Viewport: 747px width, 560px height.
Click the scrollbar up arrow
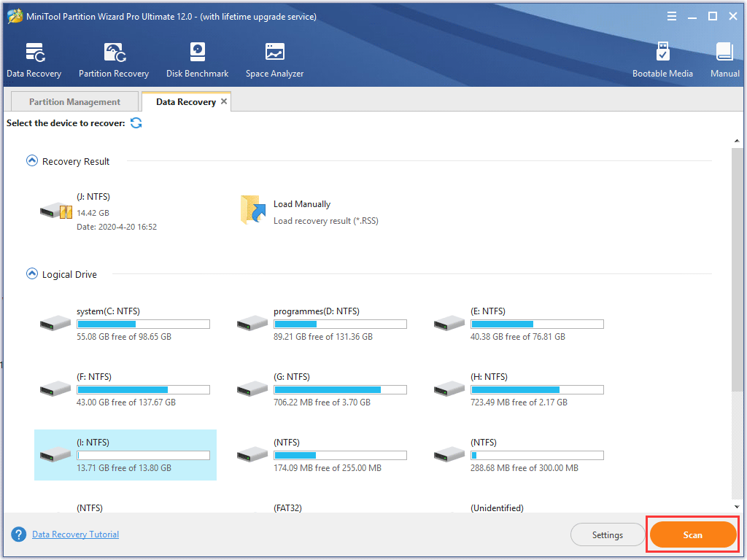(x=737, y=141)
